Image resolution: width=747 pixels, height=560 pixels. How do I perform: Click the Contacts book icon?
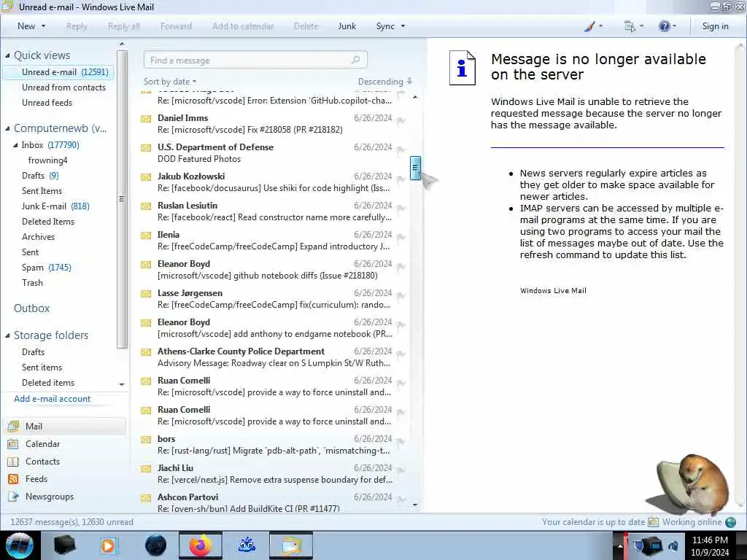click(13, 462)
